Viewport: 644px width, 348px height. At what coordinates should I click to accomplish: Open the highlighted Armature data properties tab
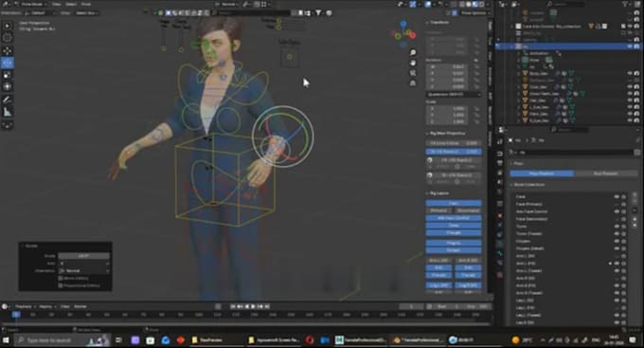pyautogui.click(x=500, y=244)
